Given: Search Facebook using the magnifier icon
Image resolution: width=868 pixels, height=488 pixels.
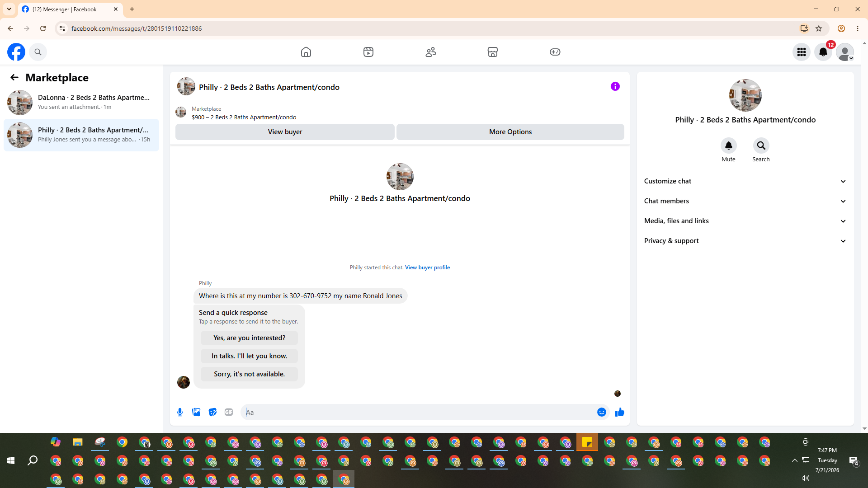Looking at the screenshot, I should tap(38, 52).
